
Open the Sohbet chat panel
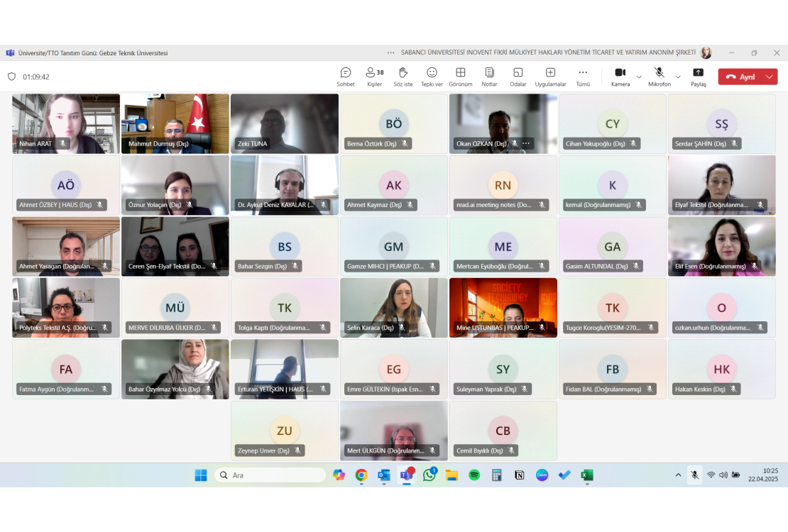point(346,76)
